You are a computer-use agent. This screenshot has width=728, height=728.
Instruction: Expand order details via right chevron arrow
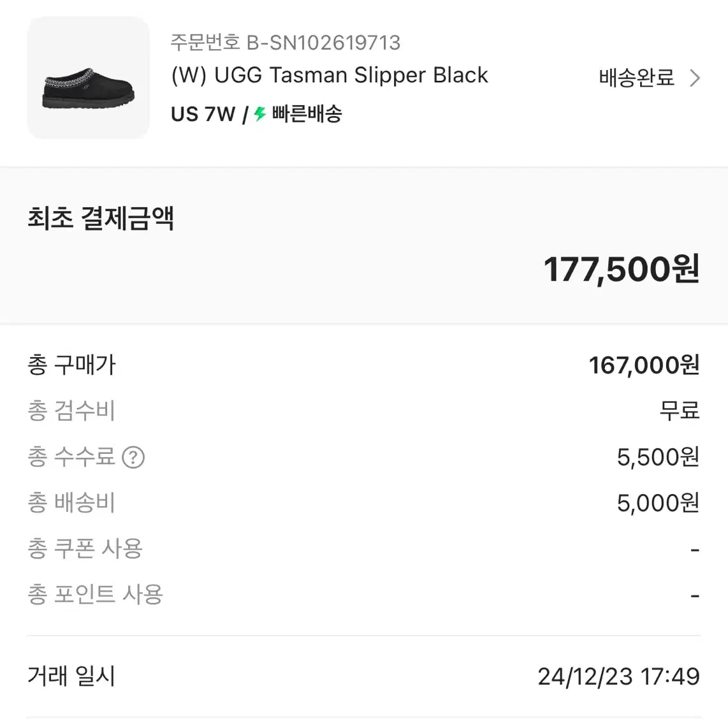tap(695, 78)
